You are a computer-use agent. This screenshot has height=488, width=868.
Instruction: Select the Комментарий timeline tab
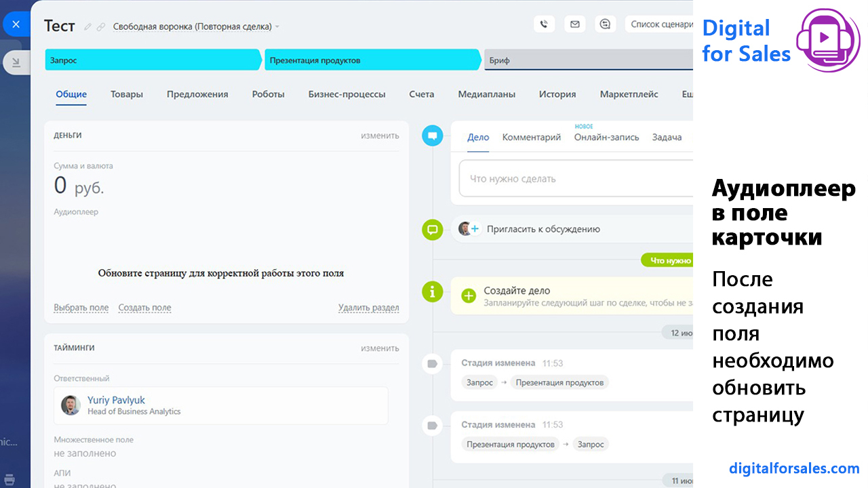coord(532,137)
